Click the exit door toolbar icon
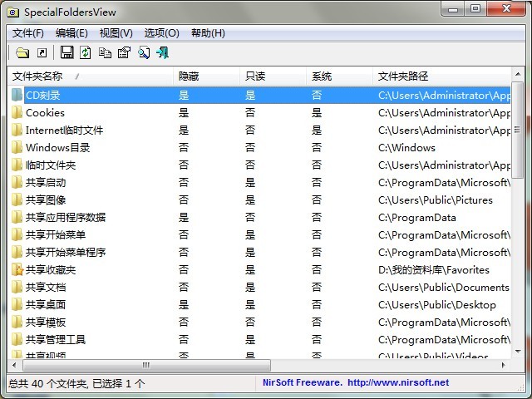Viewport: 532px width, 399px height. [162, 53]
